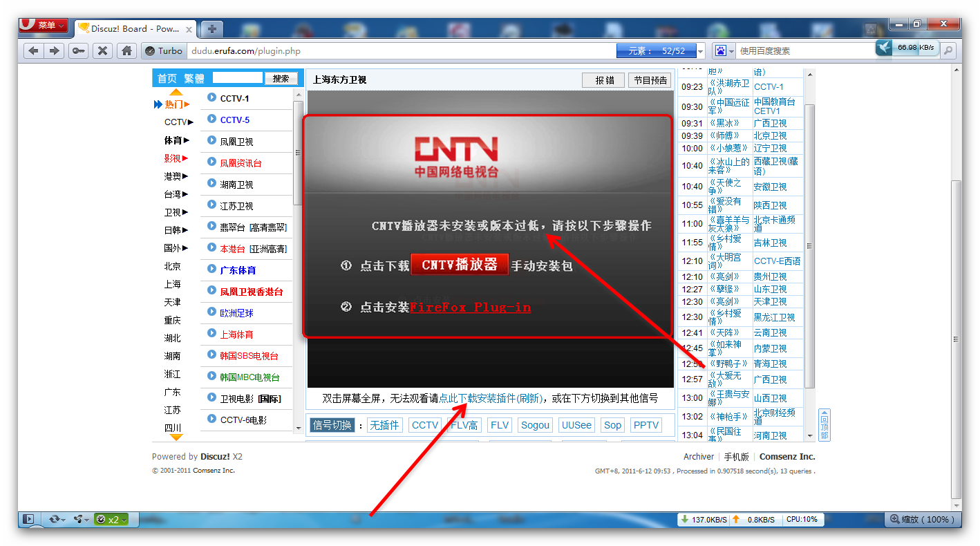
Task: Play the 欧洲足球 channel
Action: pos(236,313)
